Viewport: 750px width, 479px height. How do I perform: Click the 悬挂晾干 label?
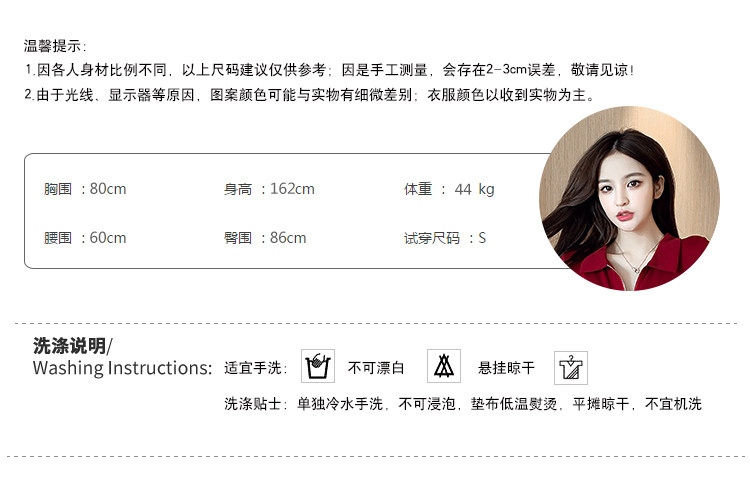coord(506,368)
